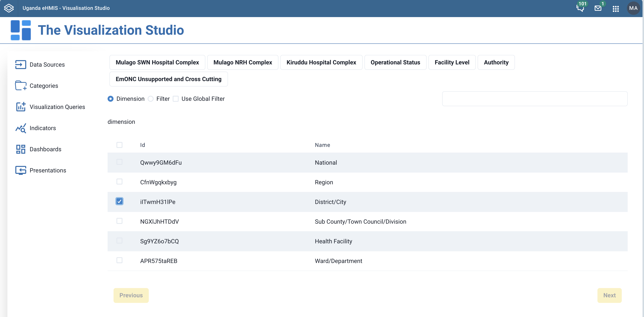Open Presentations page

[x=48, y=170]
